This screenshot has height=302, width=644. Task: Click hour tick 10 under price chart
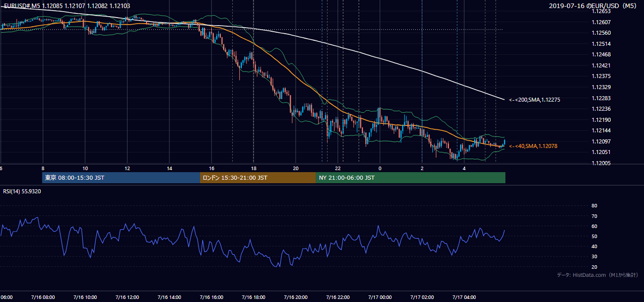(x=85, y=169)
